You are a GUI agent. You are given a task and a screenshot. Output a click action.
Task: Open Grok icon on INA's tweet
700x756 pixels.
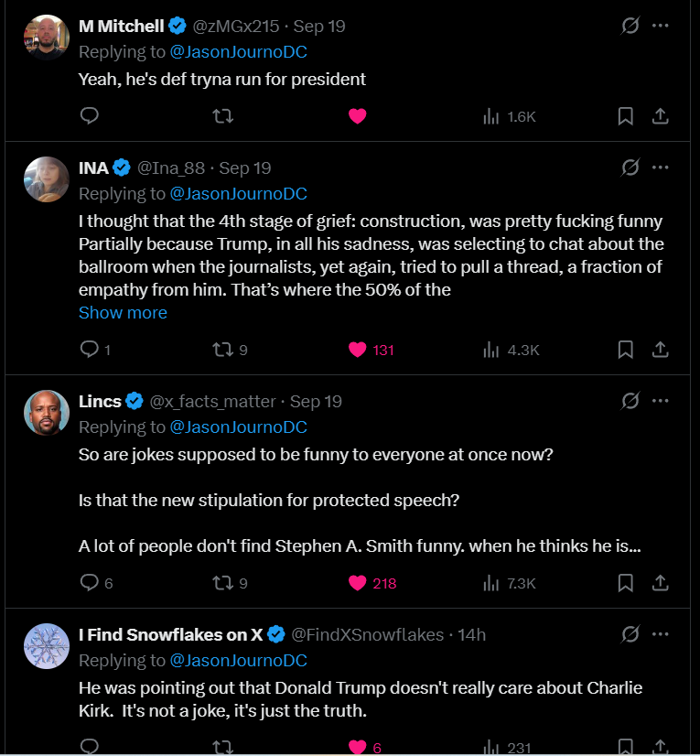[x=630, y=167]
